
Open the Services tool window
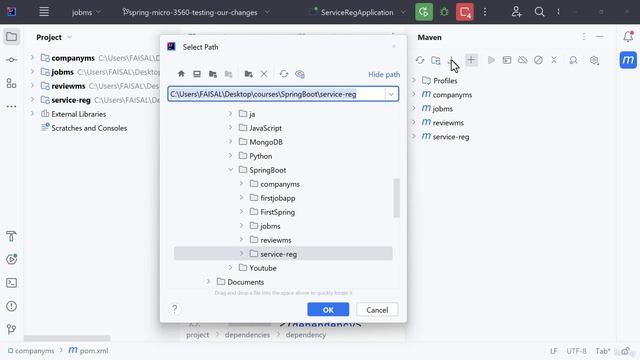pyautogui.click(x=11, y=259)
